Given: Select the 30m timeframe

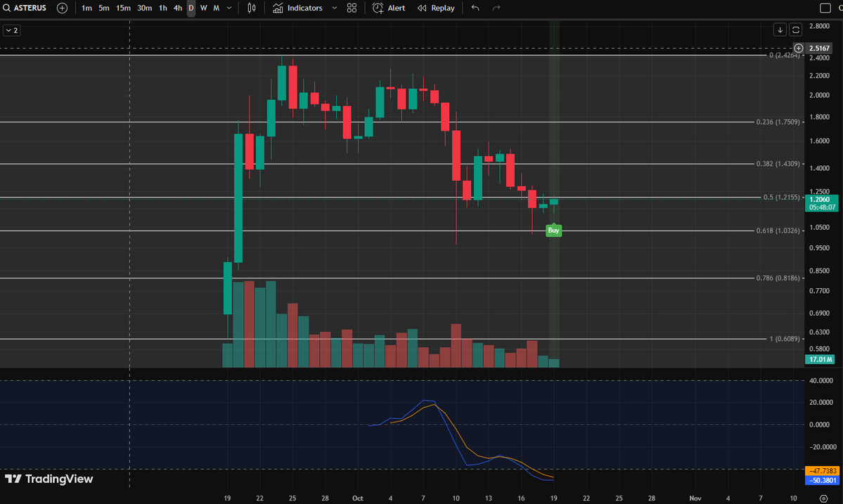Looking at the screenshot, I should coord(144,8).
